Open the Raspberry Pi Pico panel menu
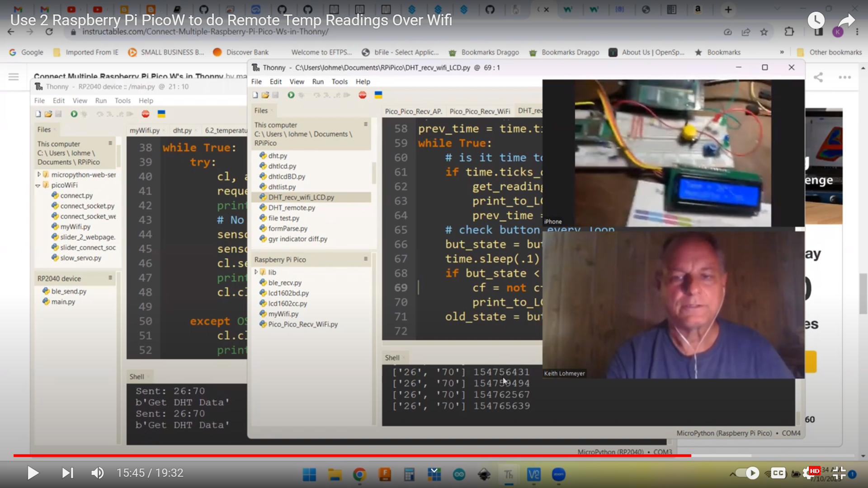Image resolution: width=868 pixels, height=488 pixels. point(365,259)
